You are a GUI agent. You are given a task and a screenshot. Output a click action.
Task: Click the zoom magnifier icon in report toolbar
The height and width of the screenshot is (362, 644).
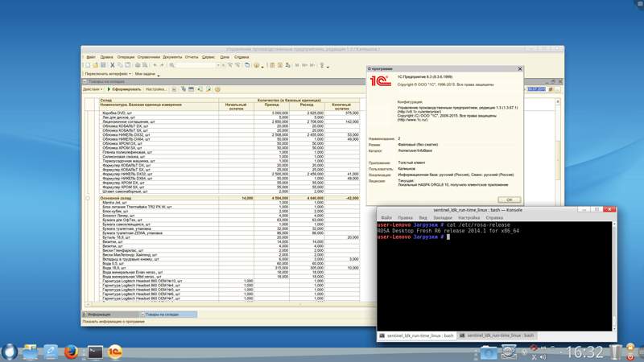[x=208, y=89]
